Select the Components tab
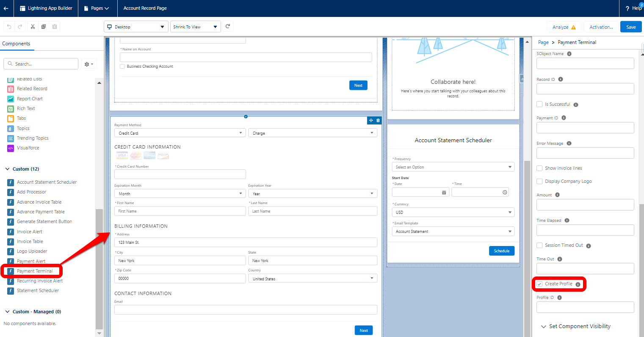This screenshot has width=644, height=337. pos(16,44)
